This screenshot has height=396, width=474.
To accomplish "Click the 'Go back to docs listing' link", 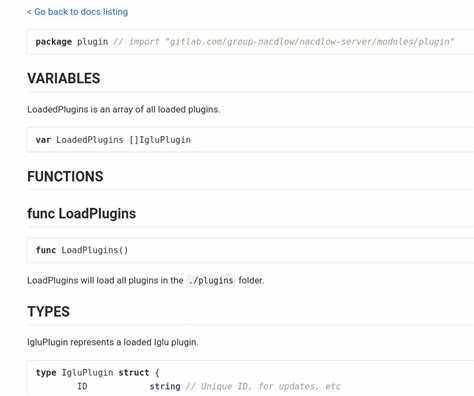I will (x=81, y=12).
